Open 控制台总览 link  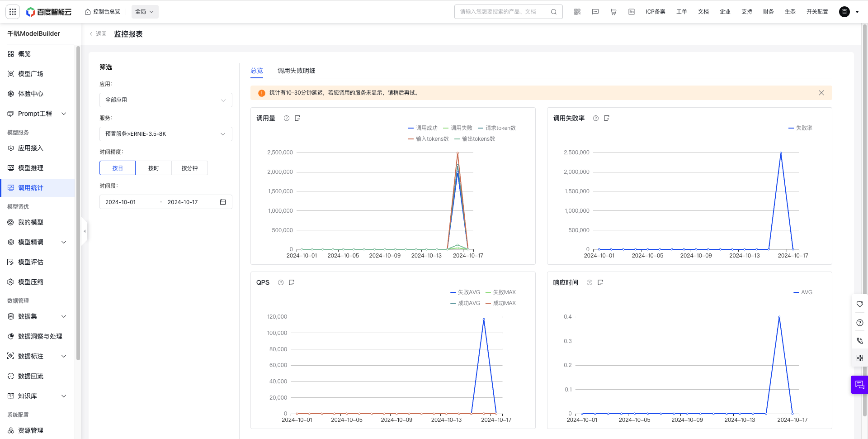point(103,12)
